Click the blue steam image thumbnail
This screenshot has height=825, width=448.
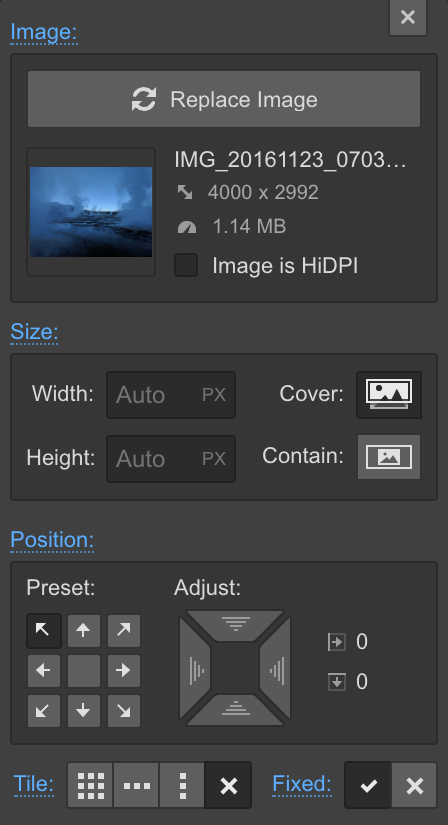tap(91, 212)
